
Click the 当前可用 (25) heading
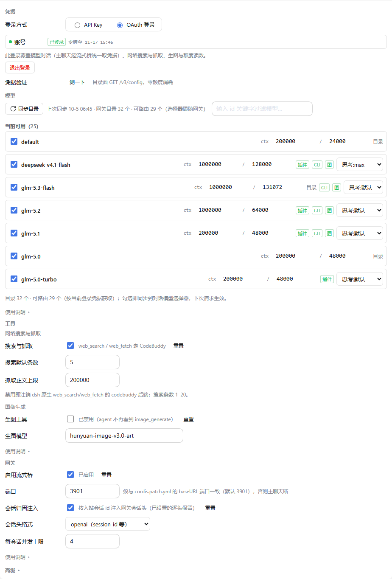click(x=22, y=126)
